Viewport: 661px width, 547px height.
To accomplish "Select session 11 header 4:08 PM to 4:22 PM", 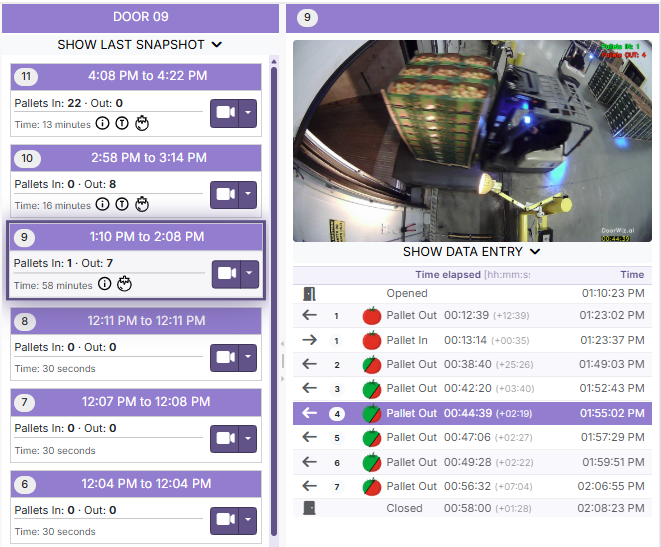I will [136, 76].
